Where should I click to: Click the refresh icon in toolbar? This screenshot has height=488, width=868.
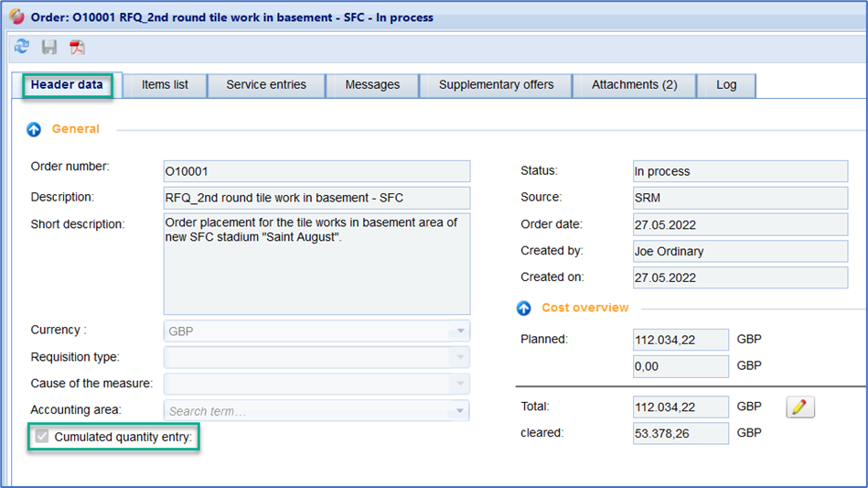[22, 47]
